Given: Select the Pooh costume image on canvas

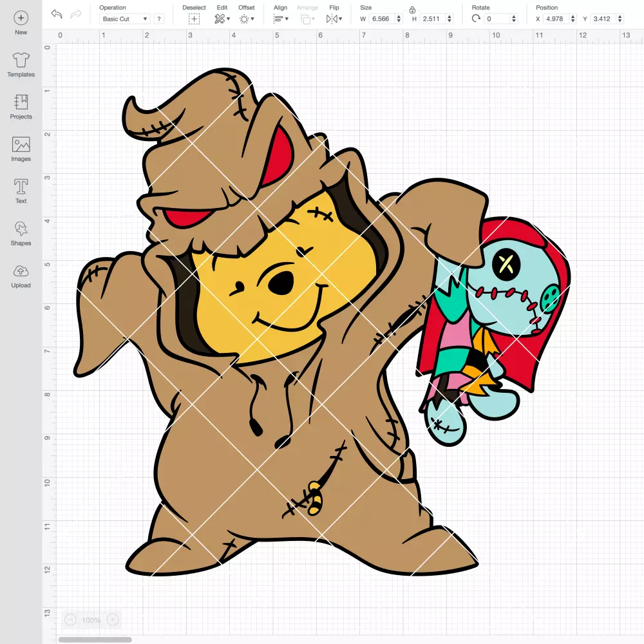Looking at the screenshot, I should pyautogui.click(x=322, y=321).
